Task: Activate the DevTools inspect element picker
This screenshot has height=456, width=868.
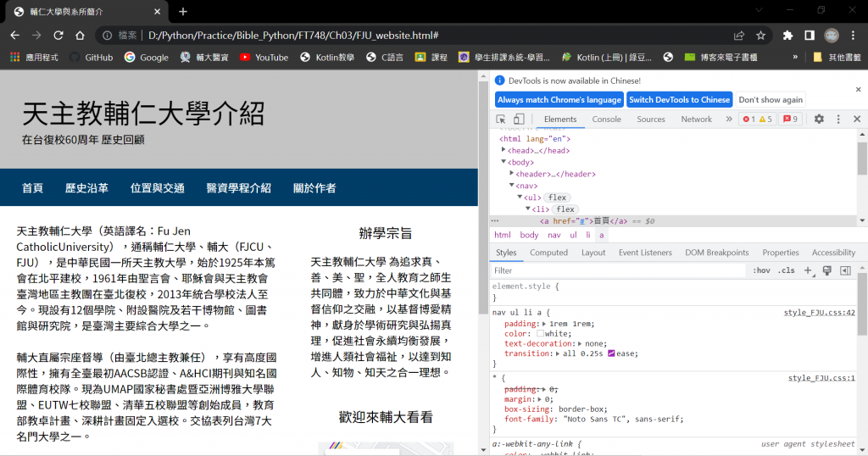Action: pos(500,119)
